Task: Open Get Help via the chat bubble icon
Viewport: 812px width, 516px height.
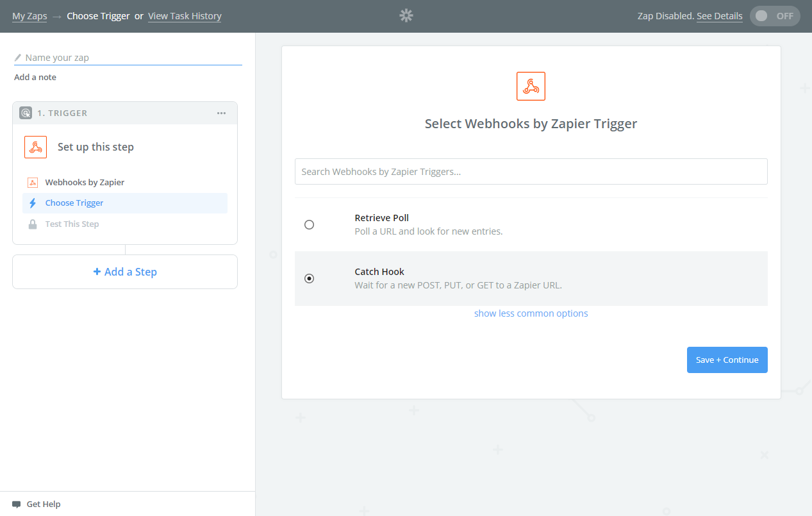Action: (17, 504)
